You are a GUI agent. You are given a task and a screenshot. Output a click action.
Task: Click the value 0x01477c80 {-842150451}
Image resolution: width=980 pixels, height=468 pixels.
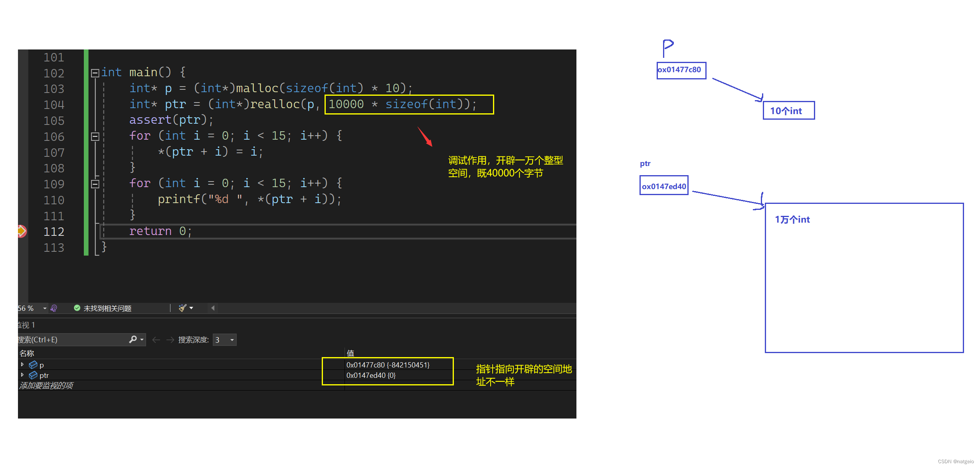tap(388, 365)
